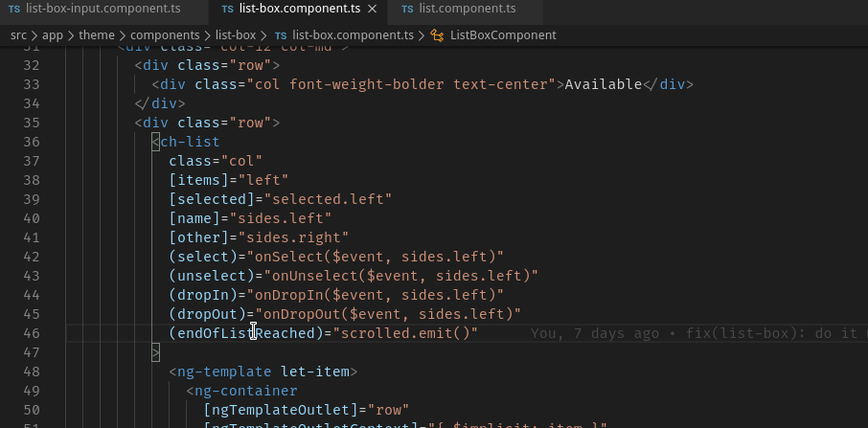This screenshot has width=868, height=428.
Task: Open the src breadcrumb segment
Action: tap(18, 35)
